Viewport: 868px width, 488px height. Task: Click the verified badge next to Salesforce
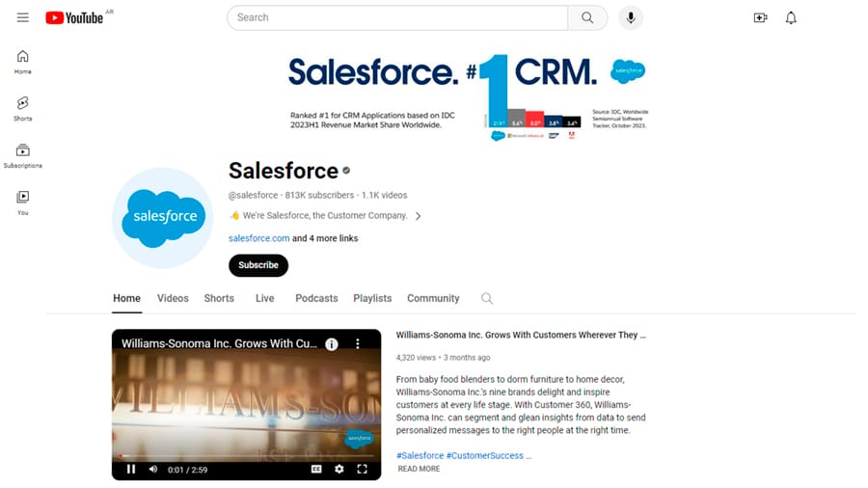coord(346,171)
